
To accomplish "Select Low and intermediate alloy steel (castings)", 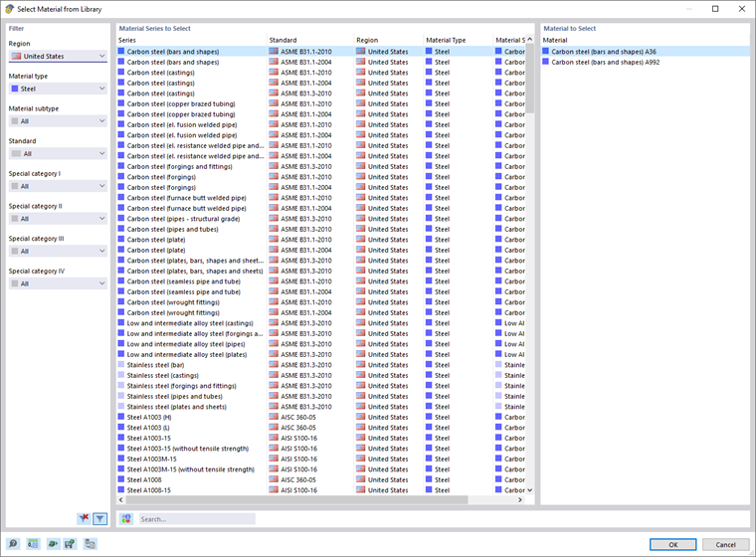I will (x=321, y=323).
